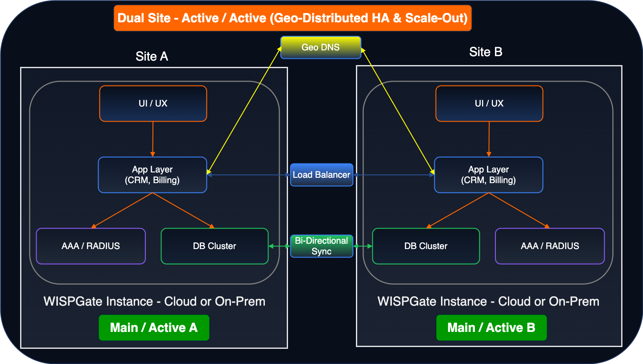Viewport: 643px width, 364px height.
Task: Select Site A AAA / RADIUS box
Action: point(91,246)
